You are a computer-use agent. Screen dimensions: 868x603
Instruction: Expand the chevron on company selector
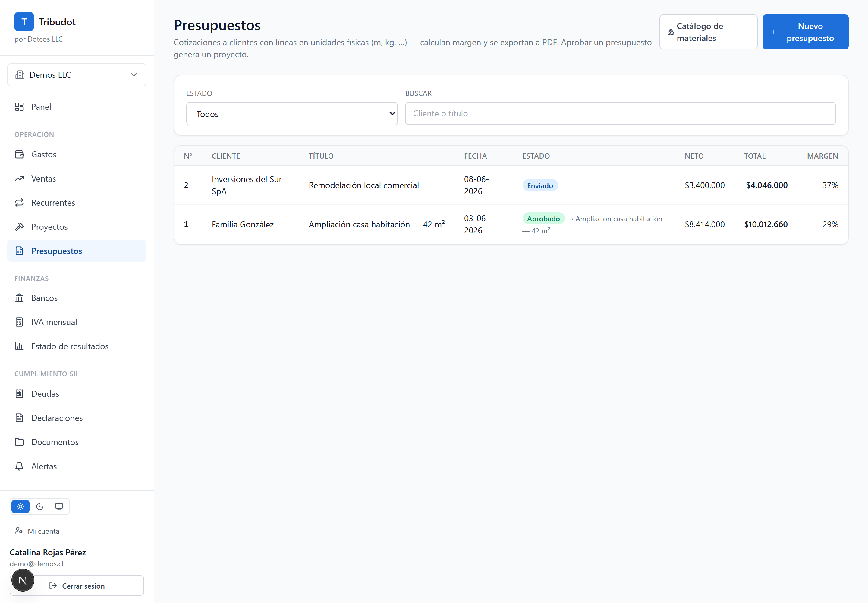(x=134, y=75)
